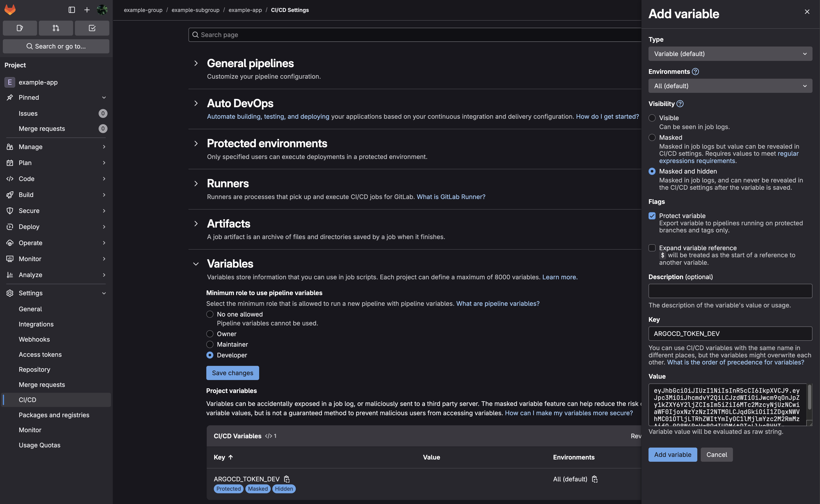
Task: Click the Visibility help question icon
Action: coord(680,104)
